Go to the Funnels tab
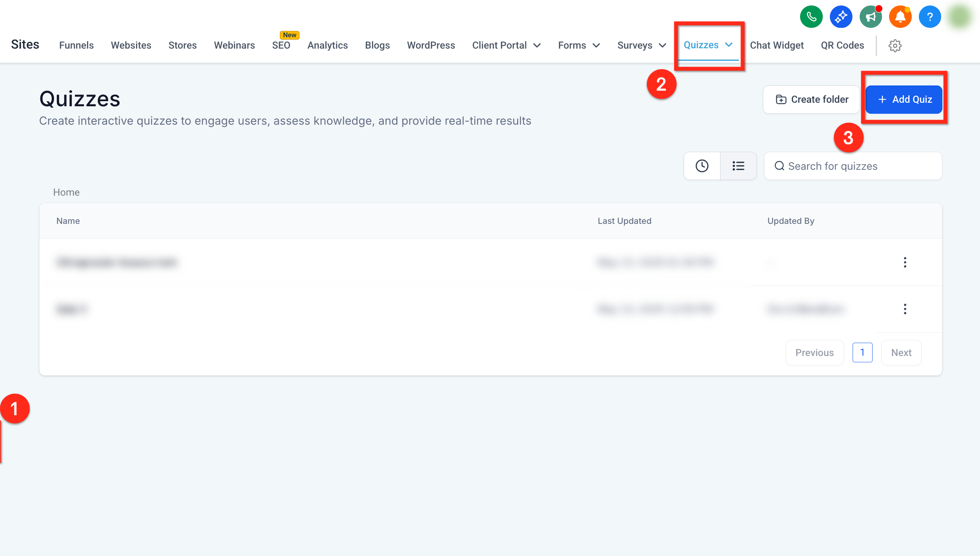Image resolution: width=980 pixels, height=556 pixels. [76, 45]
